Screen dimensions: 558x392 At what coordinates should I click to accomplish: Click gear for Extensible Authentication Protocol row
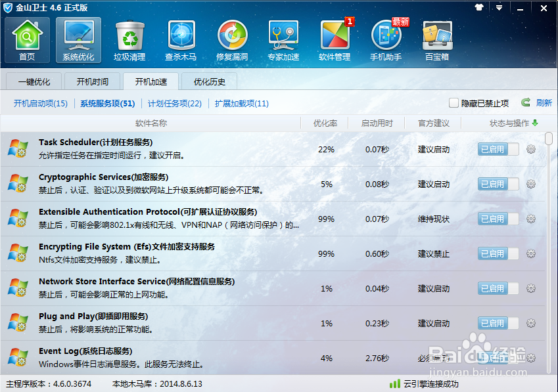pyautogui.click(x=531, y=219)
